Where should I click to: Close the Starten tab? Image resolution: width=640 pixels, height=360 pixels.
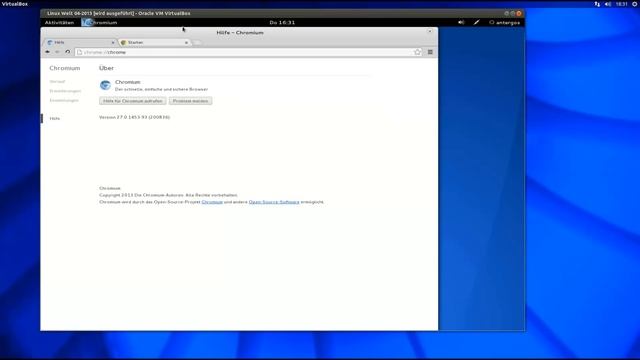point(187,42)
